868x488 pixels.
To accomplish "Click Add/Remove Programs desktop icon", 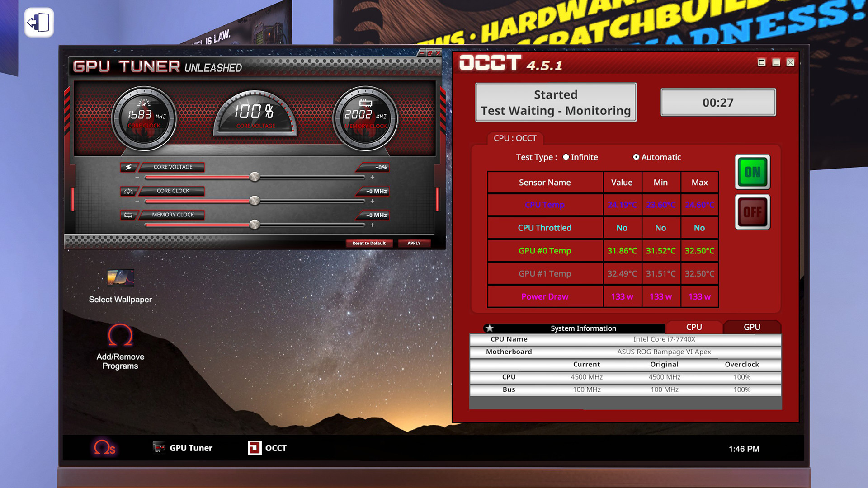I will [x=120, y=346].
